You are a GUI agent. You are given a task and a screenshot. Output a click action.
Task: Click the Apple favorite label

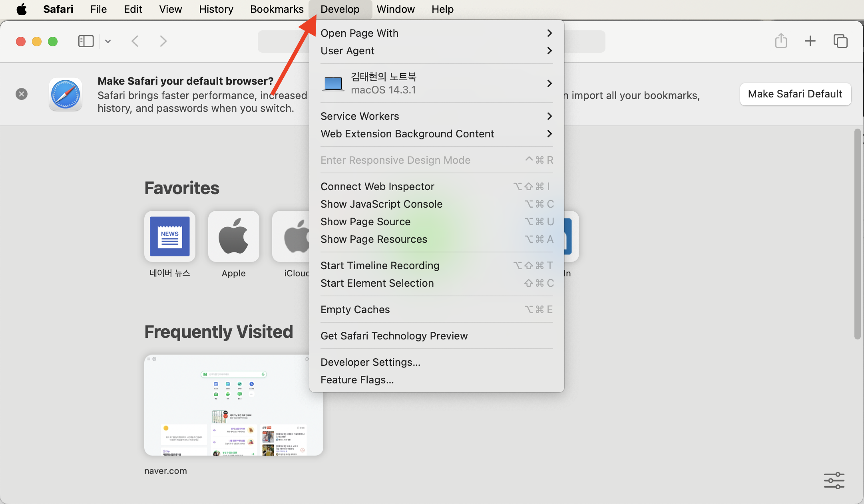pyautogui.click(x=234, y=274)
